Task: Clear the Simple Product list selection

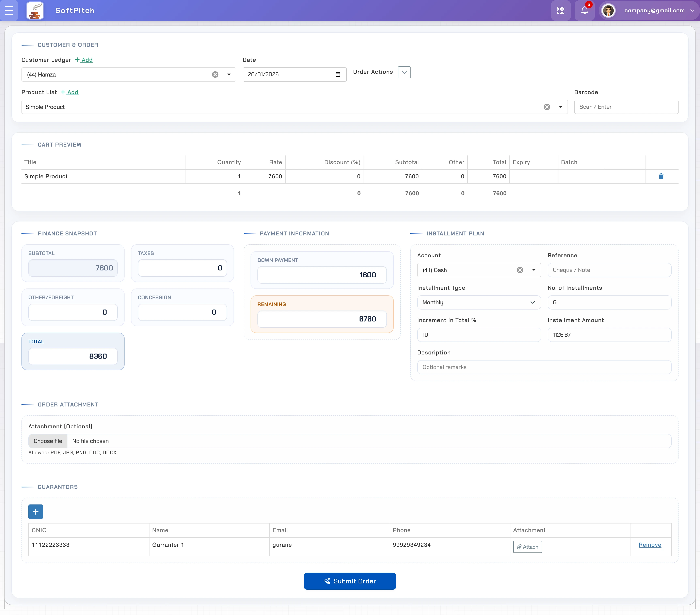Action: click(x=547, y=107)
